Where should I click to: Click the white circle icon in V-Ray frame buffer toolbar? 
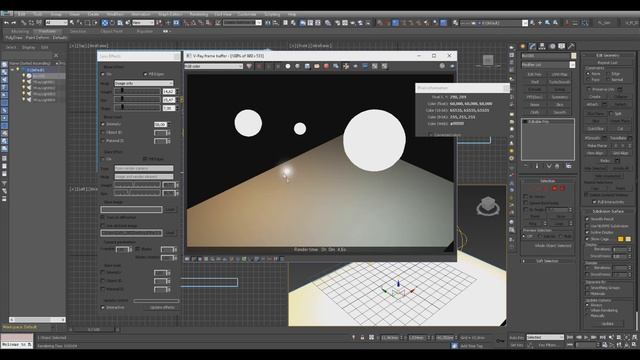[288, 66]
